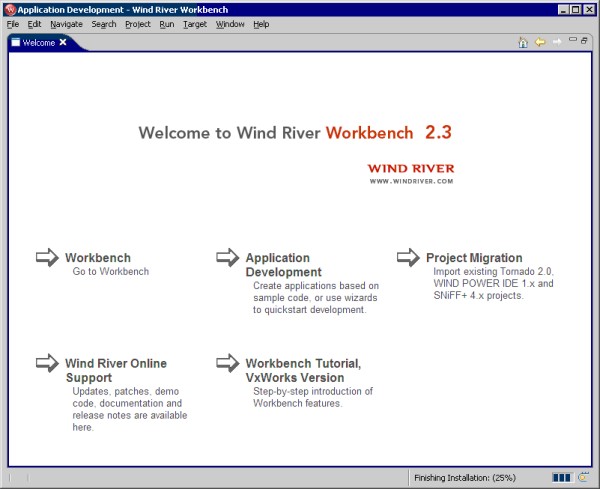Restore the Welcome view panel size
Image resolution: width=600 pixels, height=489 pixels.
click(x=584, y=41)
